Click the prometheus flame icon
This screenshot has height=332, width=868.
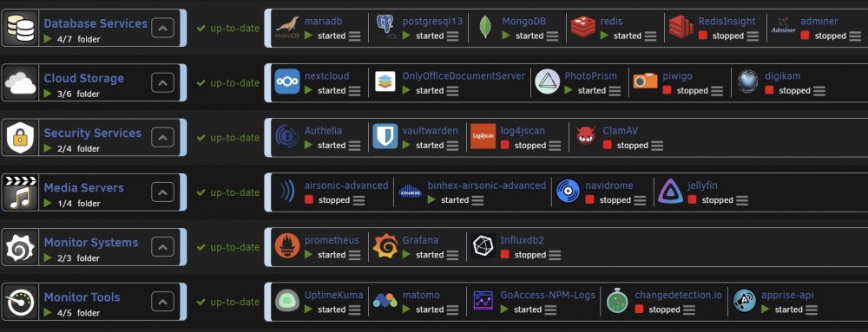[287, 246]
